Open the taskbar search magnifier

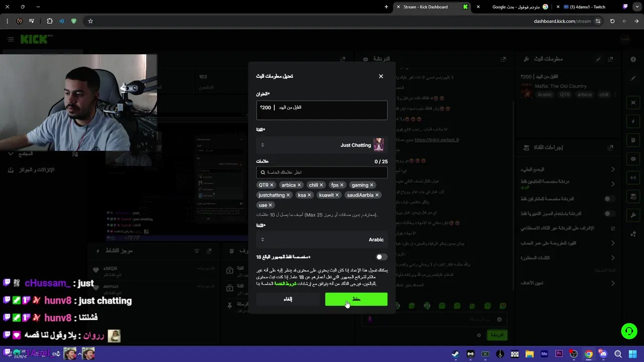[618, 354]
